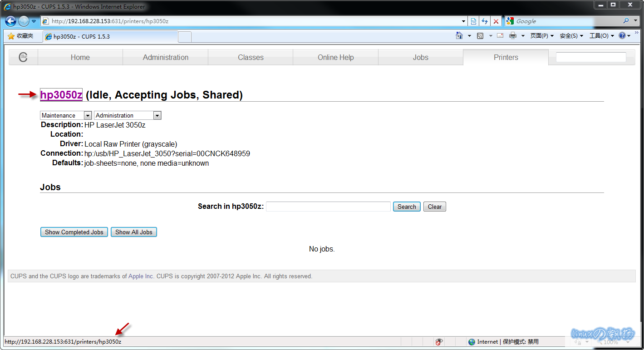Open the Administration tab in CUPS navigation
This screenshot has height=350, width=644.
click(166, 57)
